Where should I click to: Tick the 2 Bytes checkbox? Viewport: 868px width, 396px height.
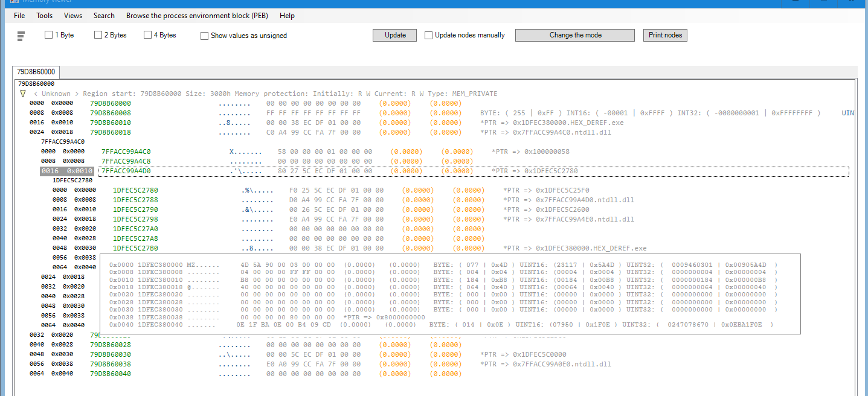[98, 35]
